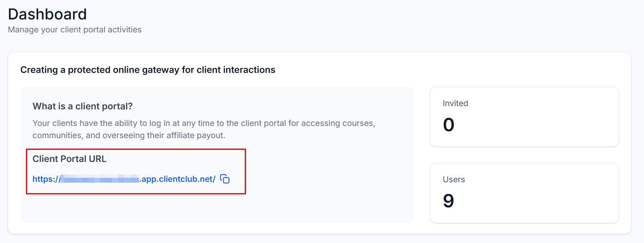
Task: Click the 'Users' stat label
Action: click(454, 179)
